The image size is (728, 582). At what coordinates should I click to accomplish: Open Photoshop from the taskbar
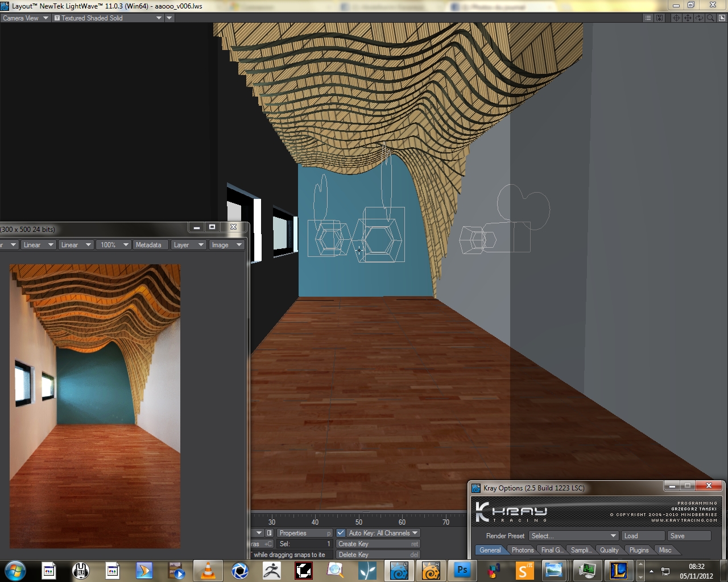462,570
